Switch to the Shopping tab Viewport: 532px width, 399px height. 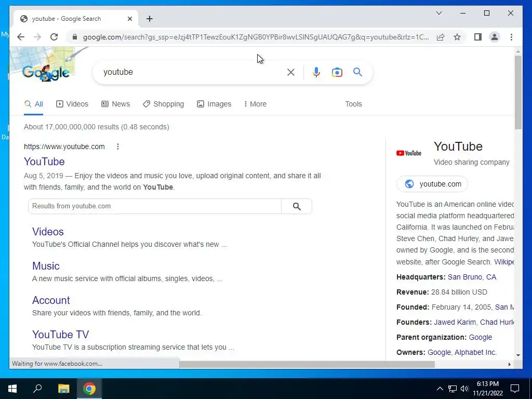tap(163, 104)
